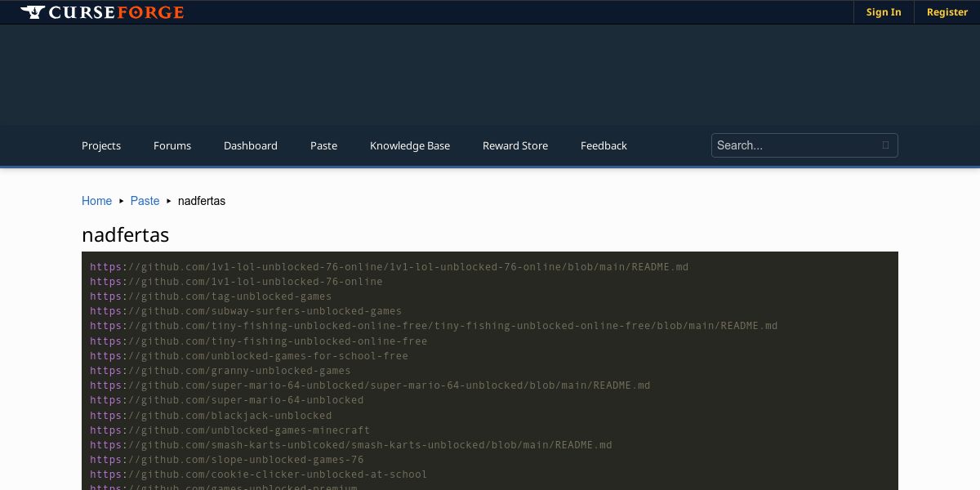Click the 1v1-lol-unblocked-76-online README.md line
980x490 pixels.
[x=390, y=267]
